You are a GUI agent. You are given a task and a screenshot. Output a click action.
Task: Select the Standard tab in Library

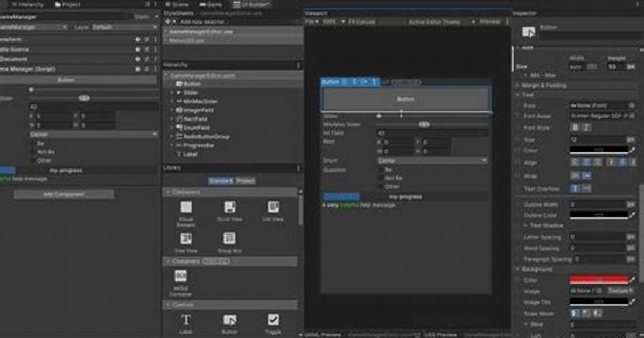221,181
